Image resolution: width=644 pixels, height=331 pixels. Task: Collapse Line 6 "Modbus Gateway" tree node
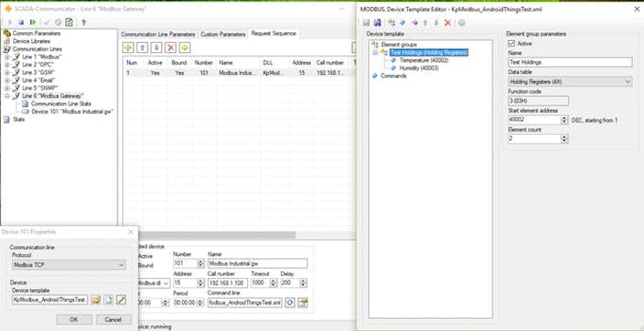[7, 96]
